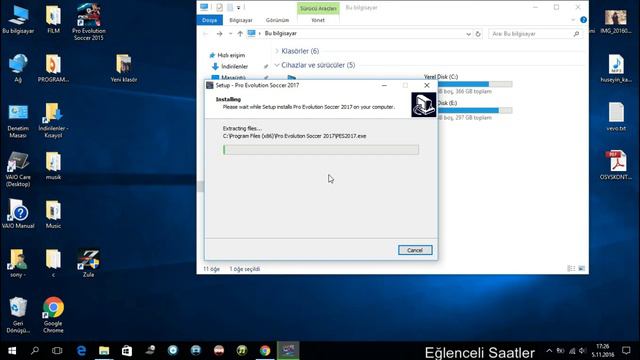This screenshot has width=640, height=360.
Task: Open İndirilenler - Kısayol shortcut
Action: pyautogui.click(x=53, y=120)
